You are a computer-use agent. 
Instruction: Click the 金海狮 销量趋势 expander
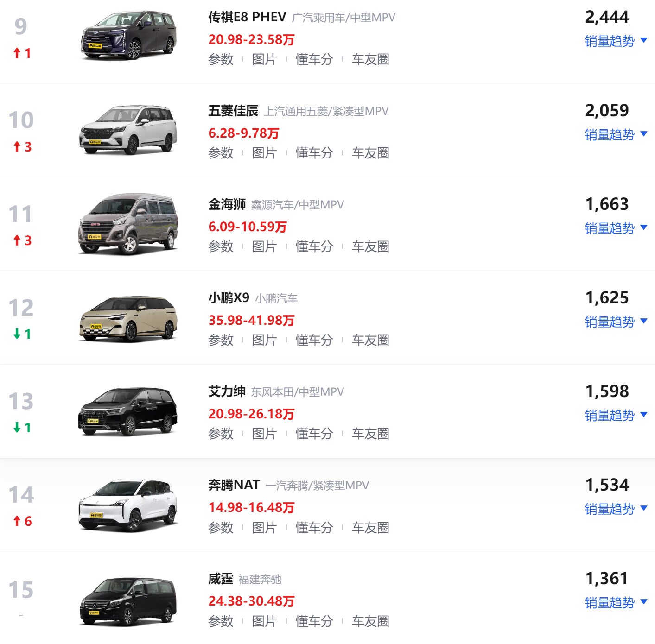click(615, 228)
